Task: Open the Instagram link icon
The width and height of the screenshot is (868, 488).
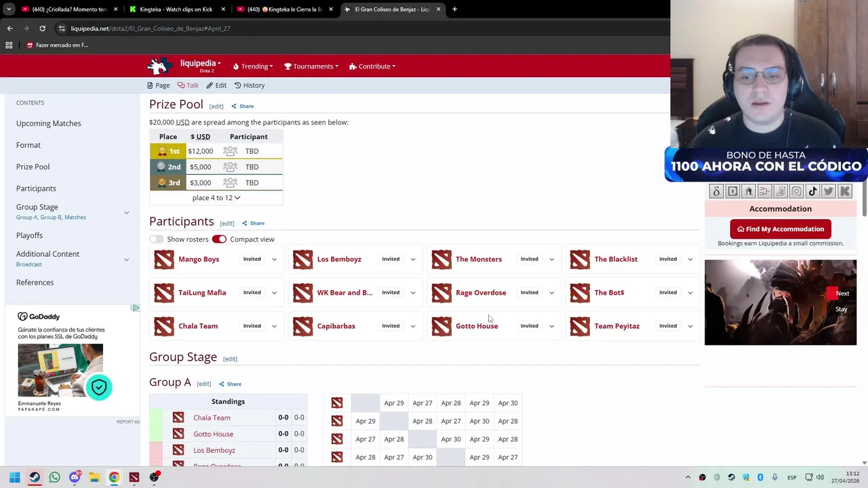Action: click(x=797, y=192)
